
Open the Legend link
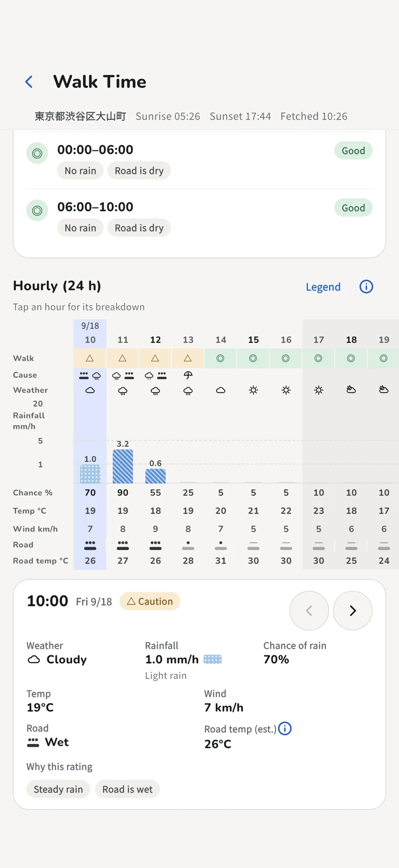click(x=323, y=287)
